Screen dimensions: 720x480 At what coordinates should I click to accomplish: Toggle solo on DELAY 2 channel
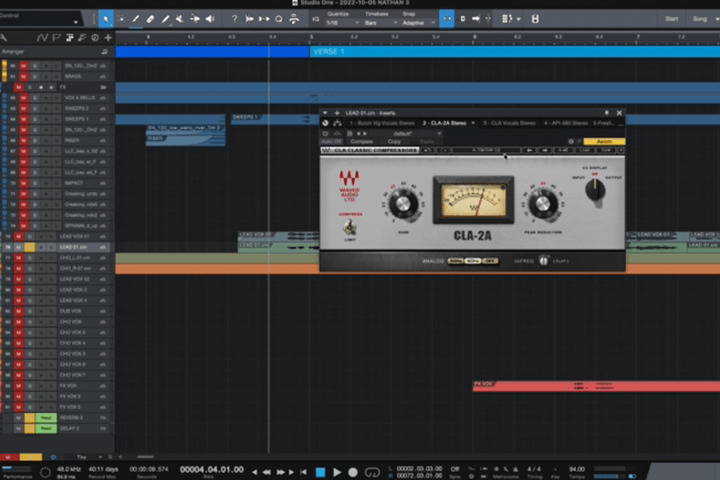coord(29,429)
